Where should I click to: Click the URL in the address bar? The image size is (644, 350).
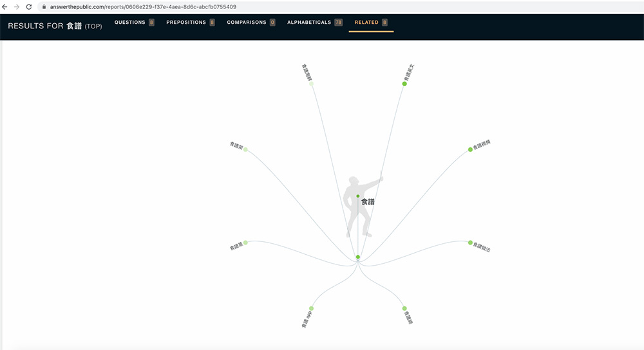(143, 6)
